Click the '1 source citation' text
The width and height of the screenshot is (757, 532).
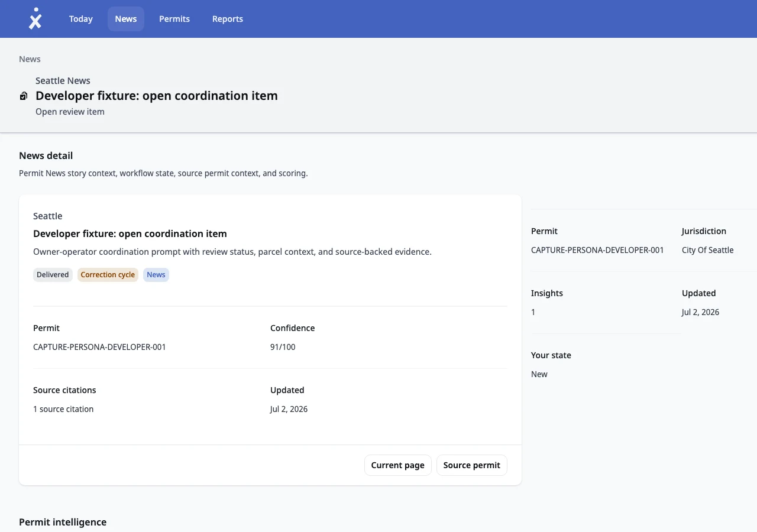63,409
